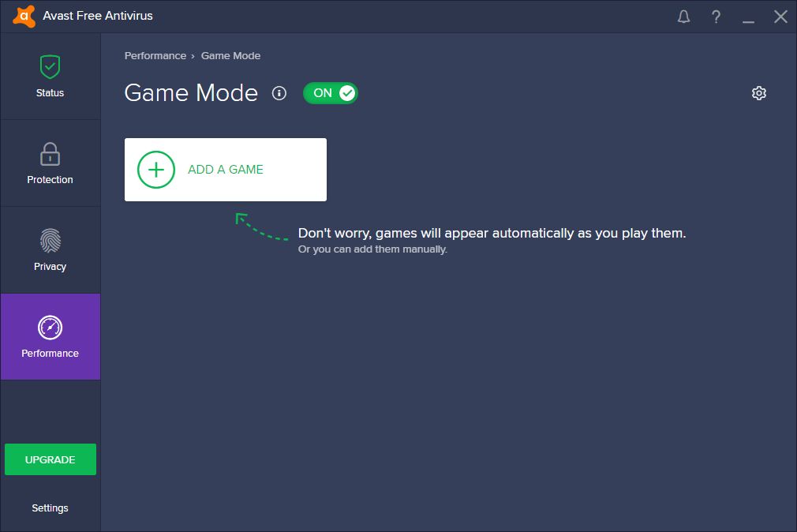Open the Protection lock icon

point(50,154)
